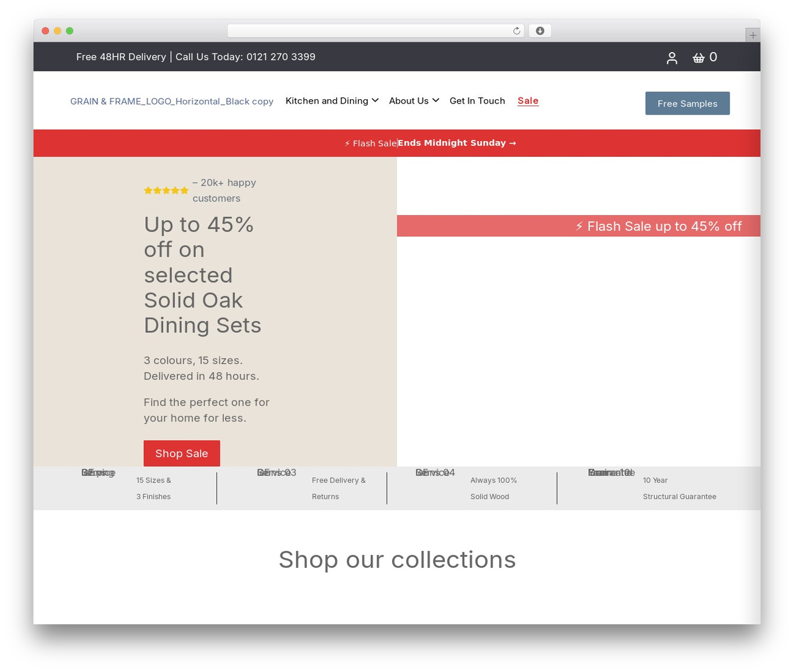Image resolution: width=794 pixels, height=672 pixels.
Task: Click the Free 48HR Delivery text
Action: [121, 57]
